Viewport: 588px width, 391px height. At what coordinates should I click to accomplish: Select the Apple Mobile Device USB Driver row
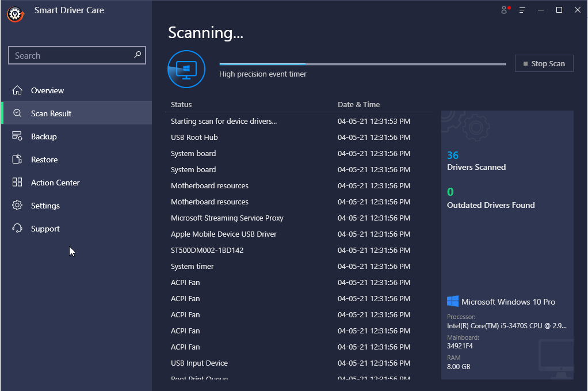tap(224, 234)
